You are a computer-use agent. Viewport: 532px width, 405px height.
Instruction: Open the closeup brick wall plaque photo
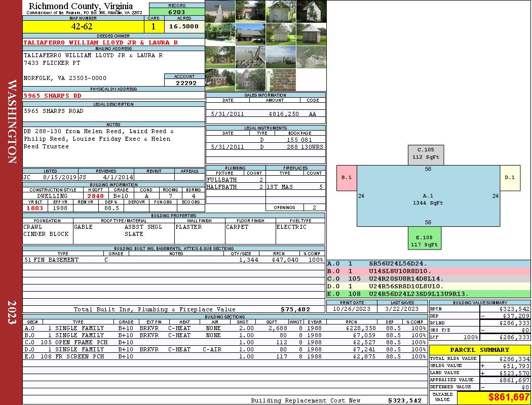281,80
